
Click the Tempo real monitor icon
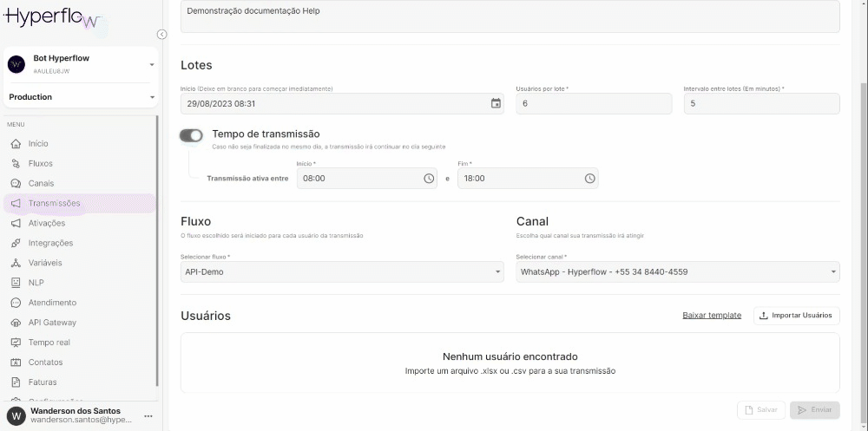tap(16, 343)
